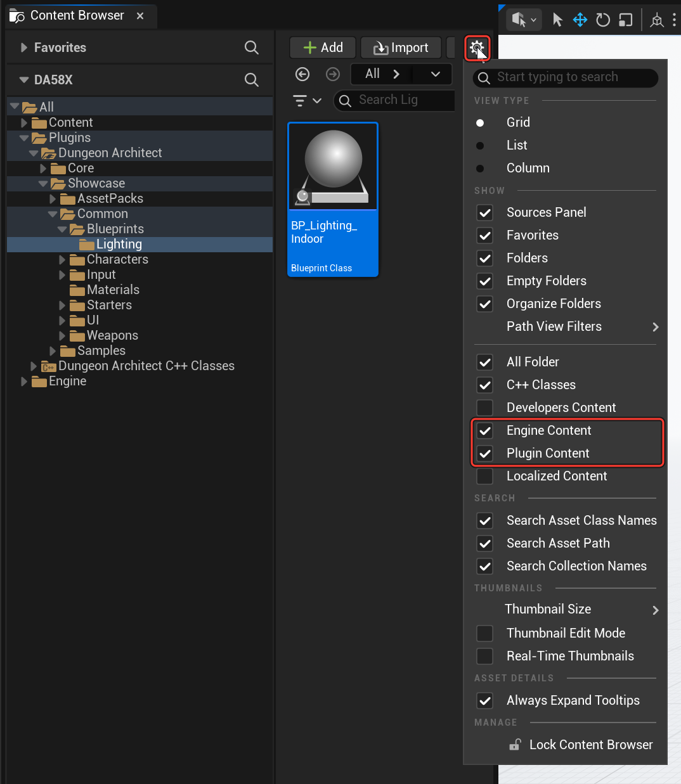
Task: Expand the Characters folder
Action: (x=62, y=260)
